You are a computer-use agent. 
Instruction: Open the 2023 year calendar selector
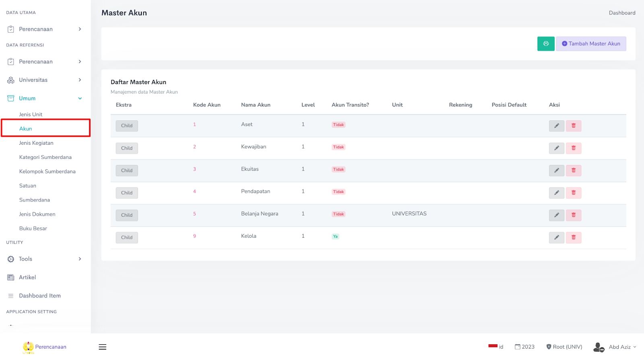524,347
